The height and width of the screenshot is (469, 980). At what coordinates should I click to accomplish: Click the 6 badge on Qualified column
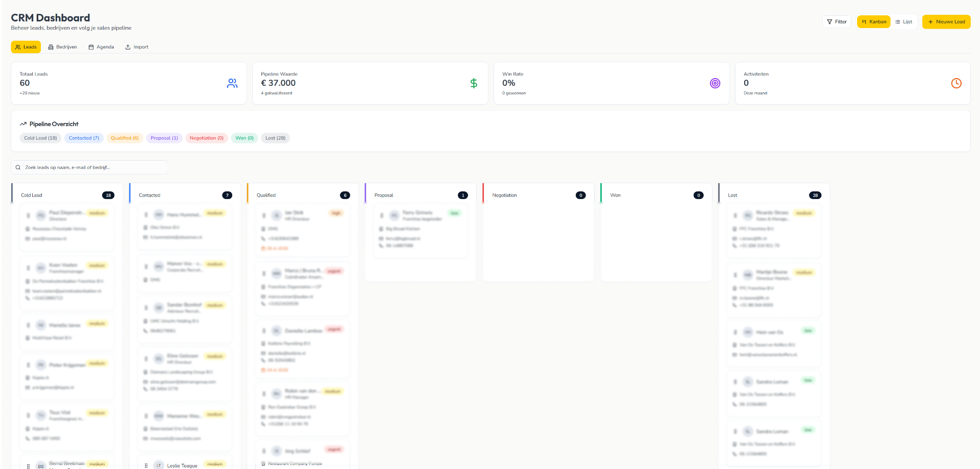click(x=345, y=195)
